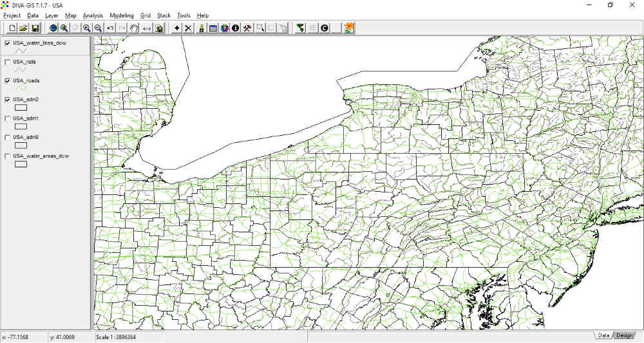
Task: Click the USA_adm1 polygon symbol swatch
Action: coord(21,126)
